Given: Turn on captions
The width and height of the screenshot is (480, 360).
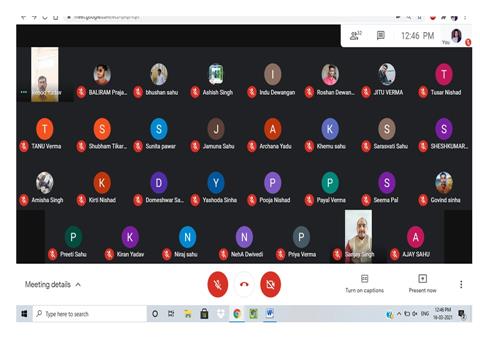Looking at the screenshot, I should click(x=364, y=284).
